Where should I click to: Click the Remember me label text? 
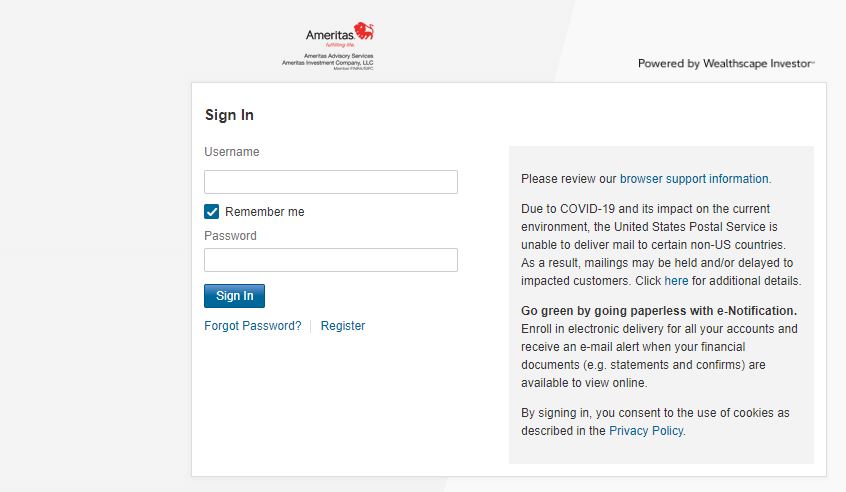click(264, 212)
